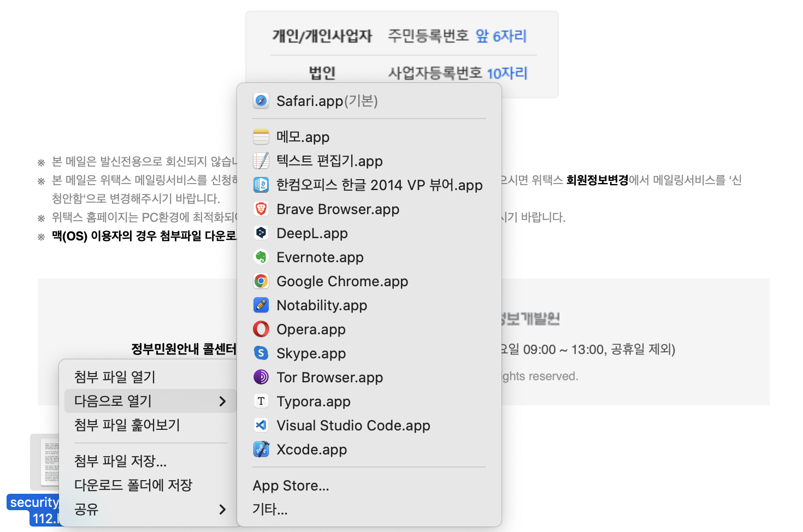Click 개인/개인사업자 label
This screenshot has height=532, width=803.
(322, 36)
